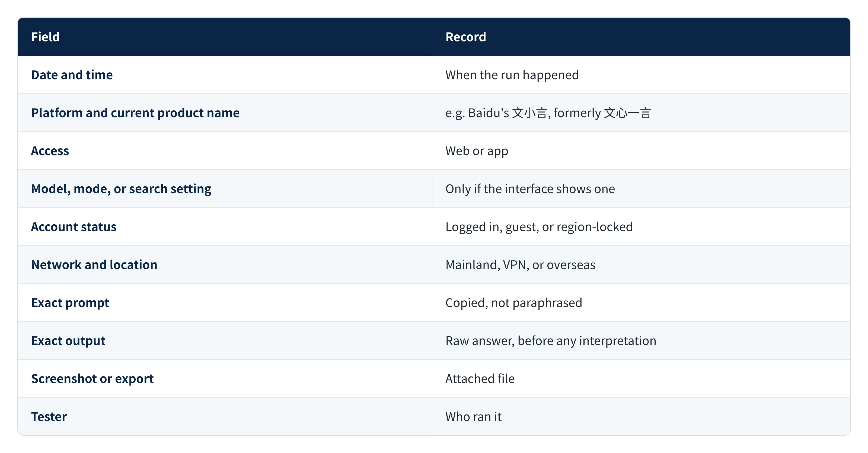Select 'Platform and current product name' field
The image size is (868, 453).
pos(225,113)
